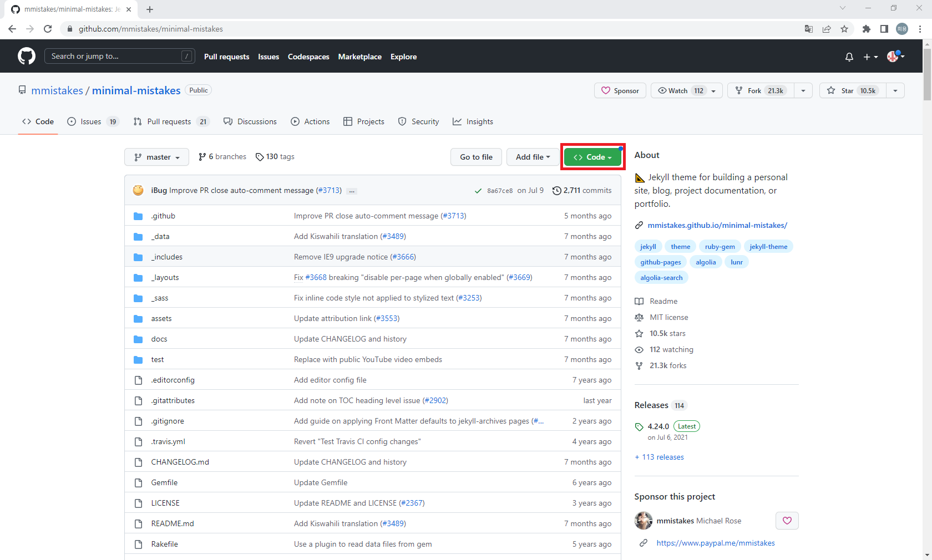Click the green check status icon
This screenshot has height=560, width=932.
(x=478, y=191)
